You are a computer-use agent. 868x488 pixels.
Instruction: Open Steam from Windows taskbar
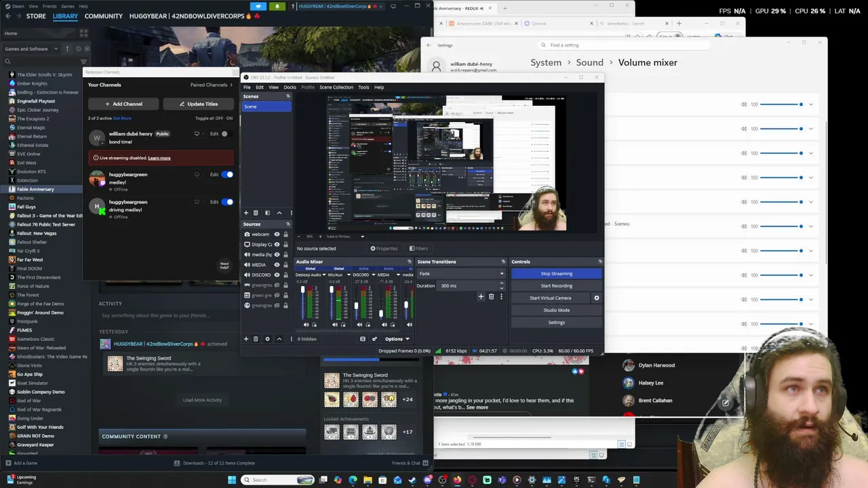[x=412, y=480]
